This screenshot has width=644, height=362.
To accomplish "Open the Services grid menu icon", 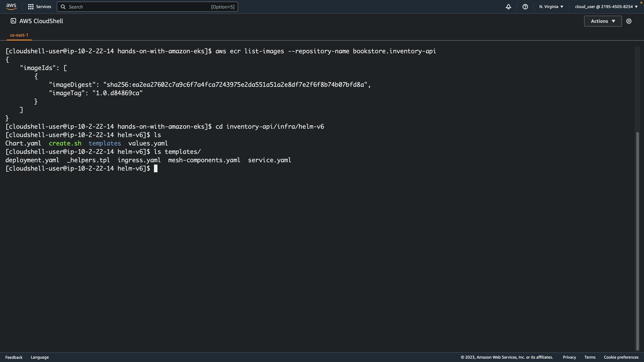I will tap(31, 7).
